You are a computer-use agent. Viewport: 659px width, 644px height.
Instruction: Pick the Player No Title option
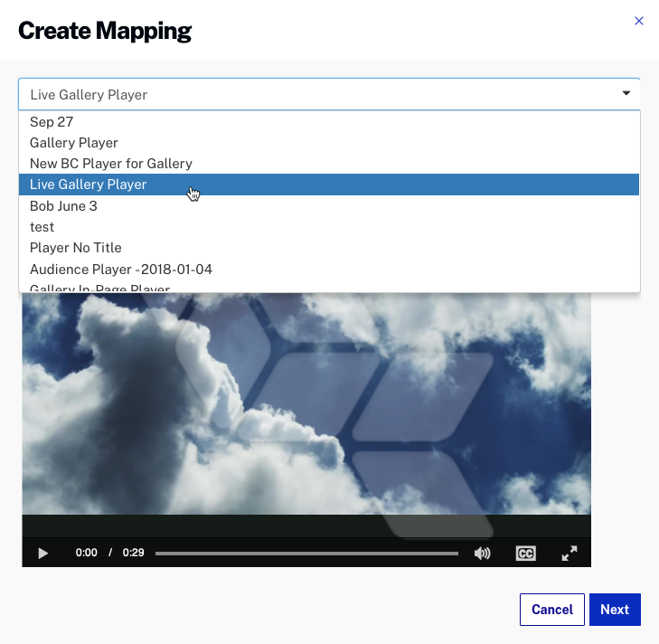tap(76, 248)
